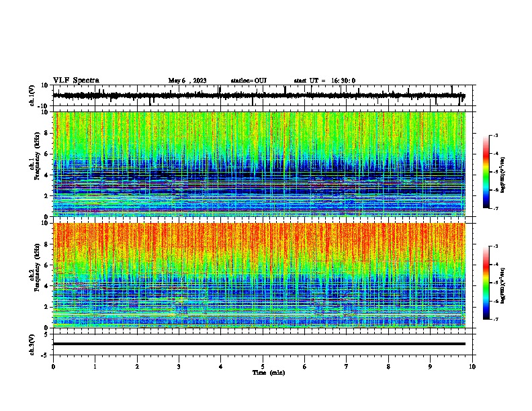Click the ch.2 "Frequency (kHz)" axis label
The image size is (532, 411).
pos(37,267)
